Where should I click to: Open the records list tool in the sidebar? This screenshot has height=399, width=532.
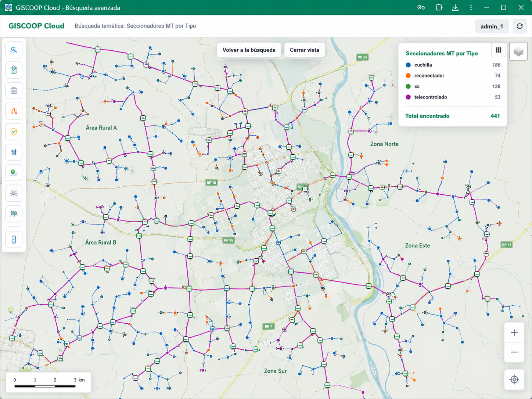point(14,91)
